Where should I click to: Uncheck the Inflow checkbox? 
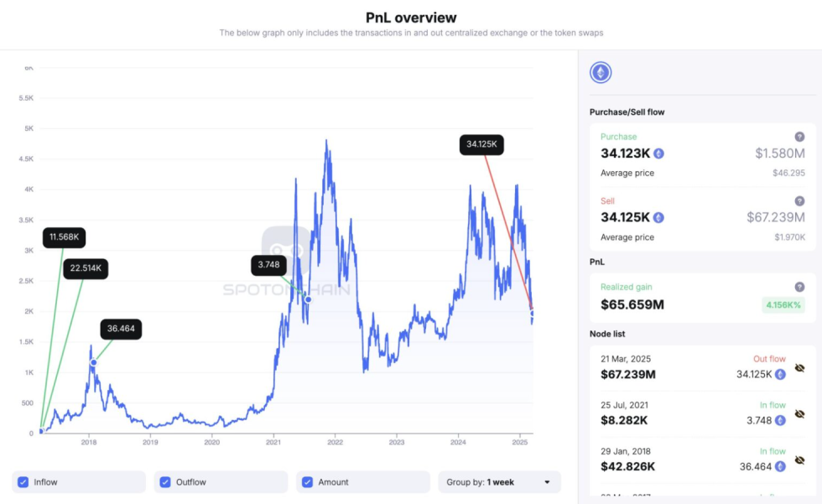click(x=23, y=481)
